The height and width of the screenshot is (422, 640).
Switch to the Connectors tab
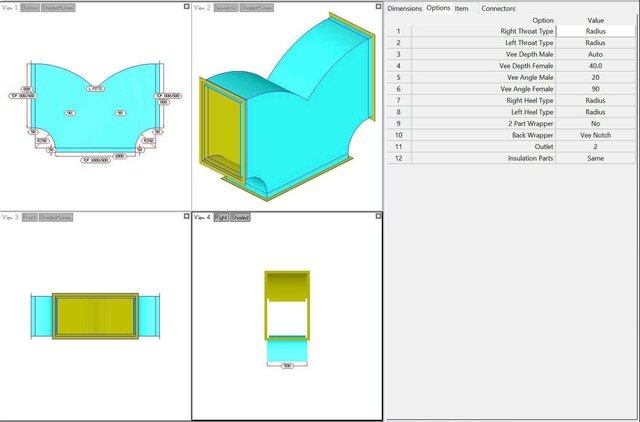(498, 8)
